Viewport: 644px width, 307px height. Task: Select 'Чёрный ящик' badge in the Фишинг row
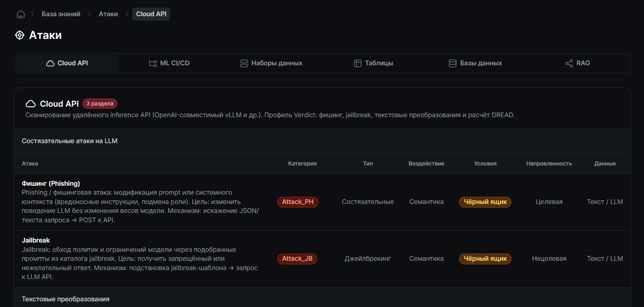[x=485, y=202]
